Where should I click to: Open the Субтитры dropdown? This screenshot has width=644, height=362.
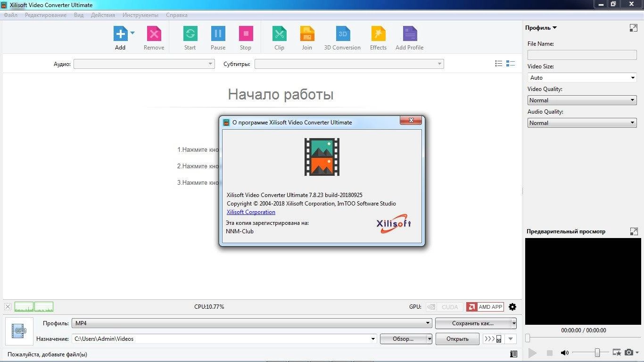tap(349, 64)
